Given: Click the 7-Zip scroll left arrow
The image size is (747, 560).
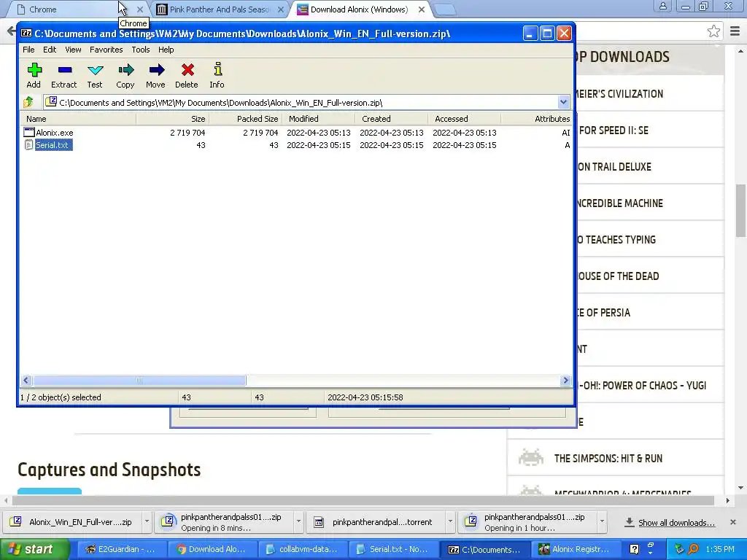Looking at the screenshot, I should tap(26, 380).
